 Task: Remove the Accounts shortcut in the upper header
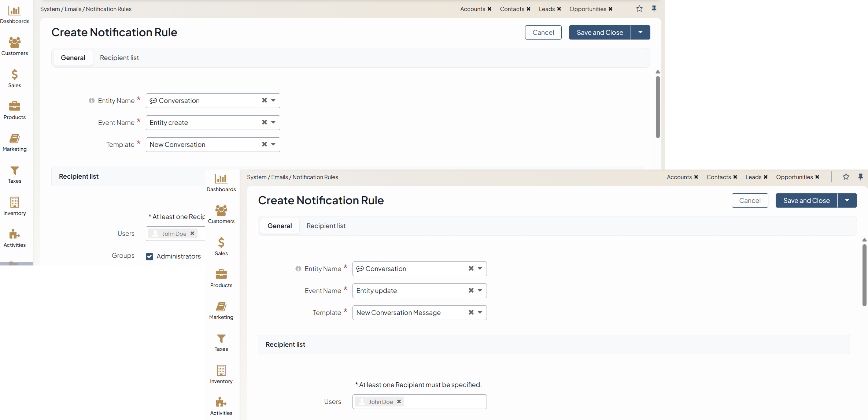490,9
